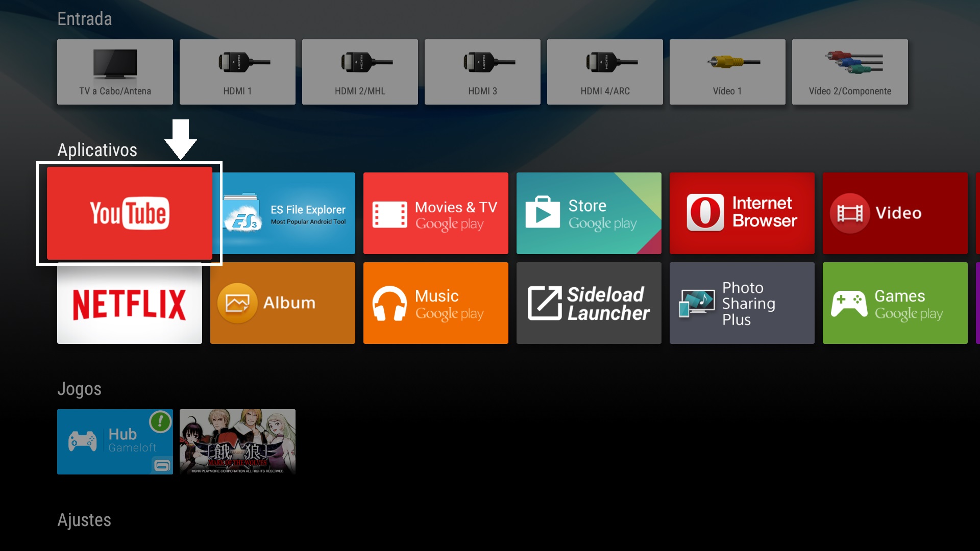Image resolution: width=980 pixels, height=551 pixels.
Task: Go to the Ajustes section heading
Action: click(x=84, y=520)
